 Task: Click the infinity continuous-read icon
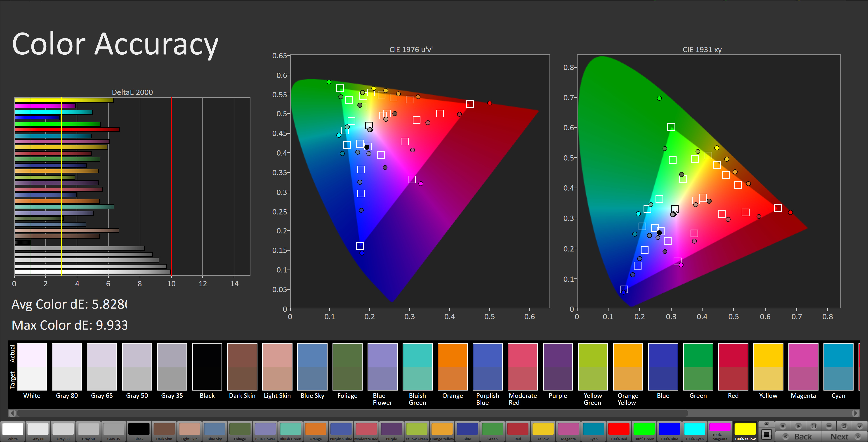(829, 426)
